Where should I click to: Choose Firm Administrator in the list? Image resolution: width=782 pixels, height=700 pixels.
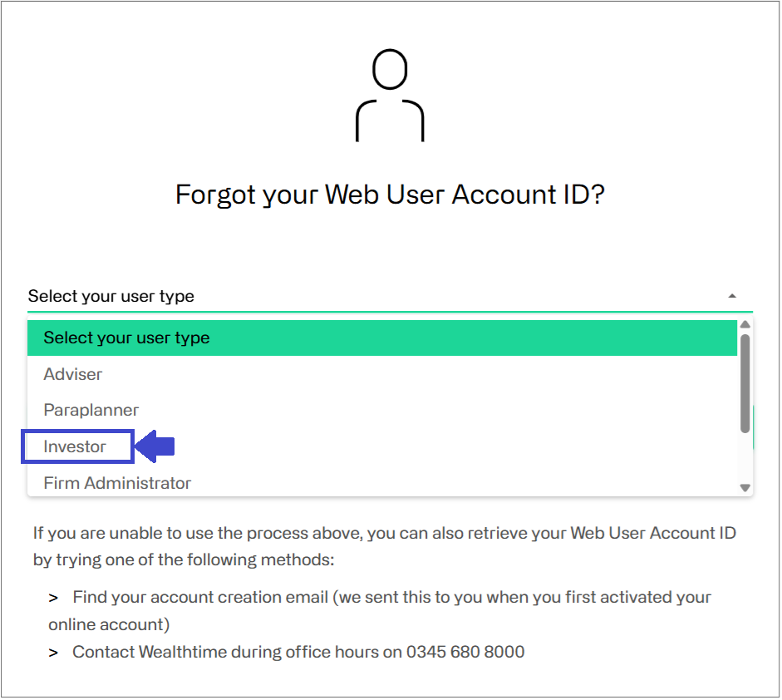(x=382, y=482)
